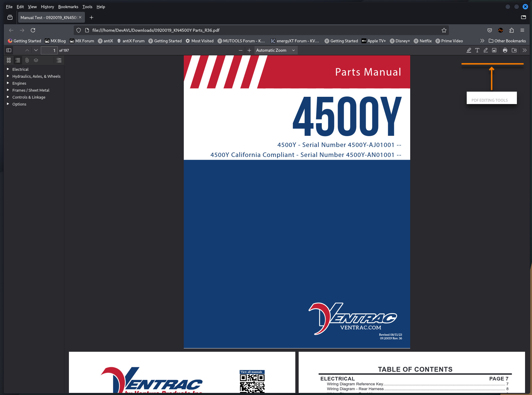Screen dimensions: 532x395
Task: Open PDF viewer secondary tools menu
Action: click(524, 50)
